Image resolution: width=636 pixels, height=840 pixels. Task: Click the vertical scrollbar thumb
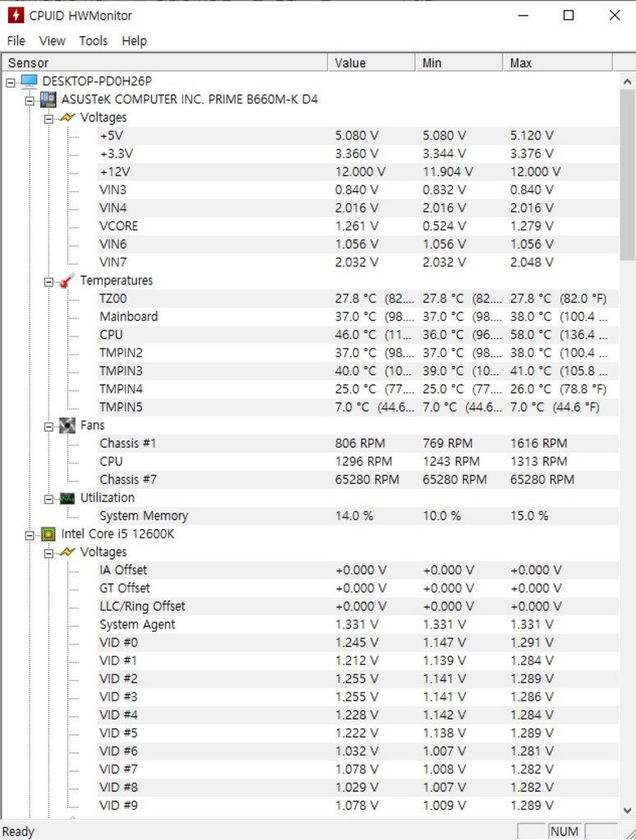[627, 176]
